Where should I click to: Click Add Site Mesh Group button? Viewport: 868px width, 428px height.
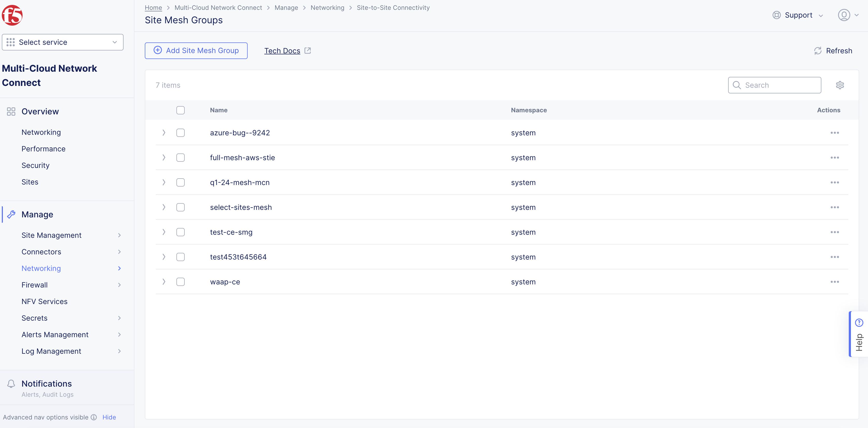click(196, 50)
